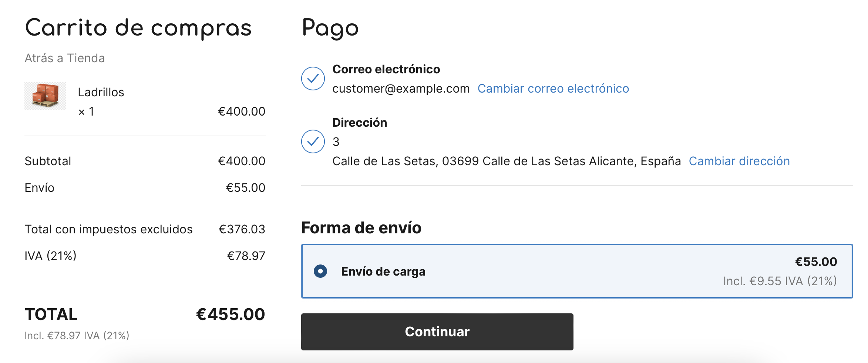Click the IVA (21%) tax row label
Viewport: 868px width, 363px height.
pyautogui.click(x=51, y=256)
